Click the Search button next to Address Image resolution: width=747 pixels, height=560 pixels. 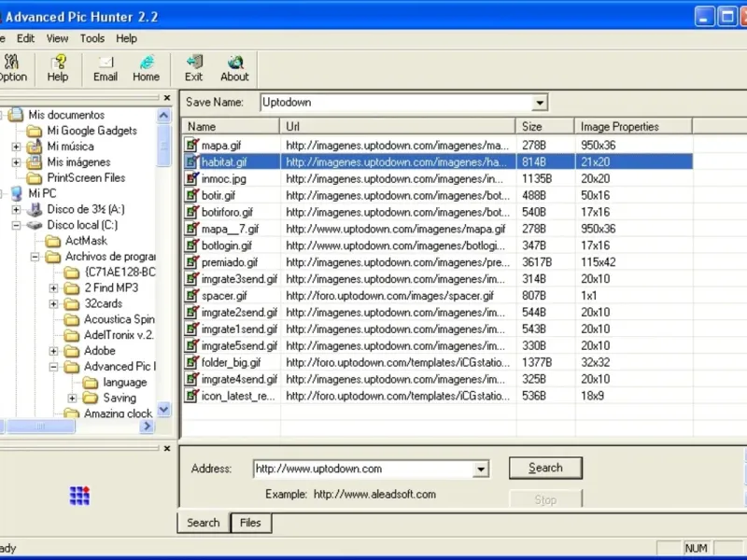pos(545,468)
